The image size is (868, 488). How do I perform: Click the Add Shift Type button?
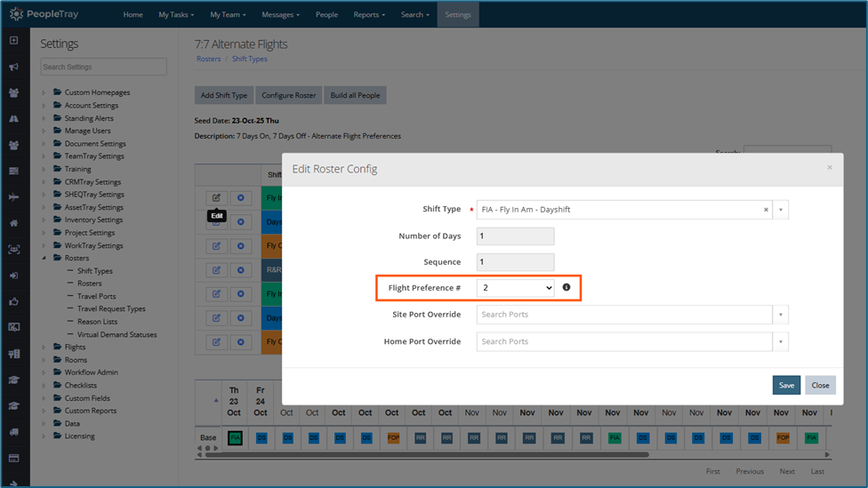pos(223,95)
